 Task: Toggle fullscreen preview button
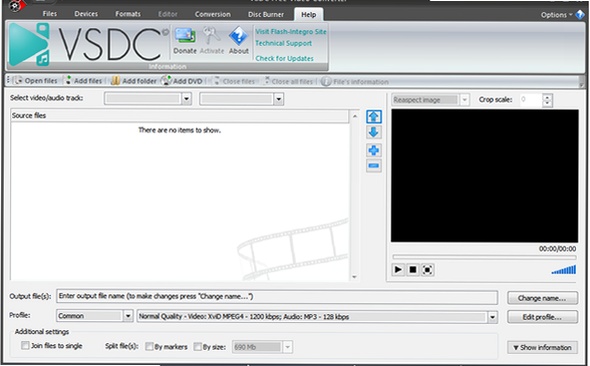tap(427, 270)
